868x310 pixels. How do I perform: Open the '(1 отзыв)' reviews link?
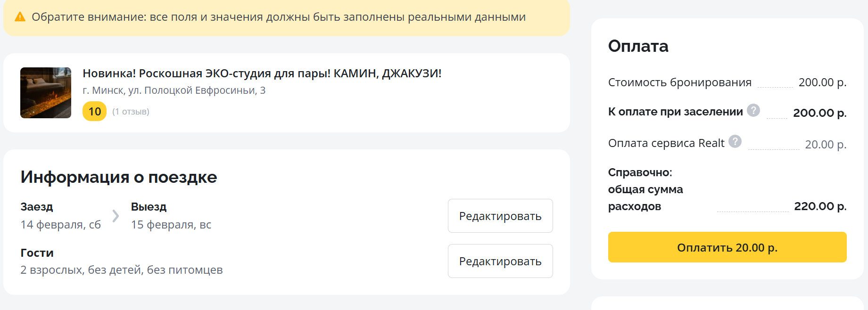pos(131,112)
